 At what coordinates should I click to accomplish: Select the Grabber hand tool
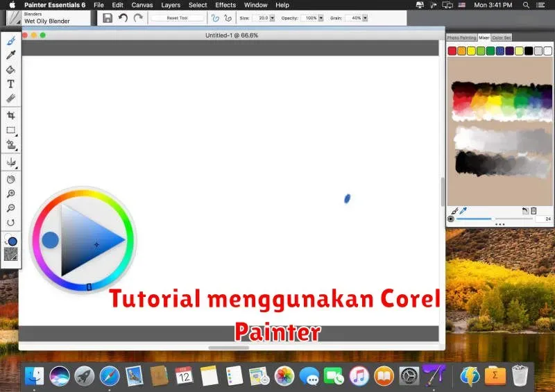[11, 179]
